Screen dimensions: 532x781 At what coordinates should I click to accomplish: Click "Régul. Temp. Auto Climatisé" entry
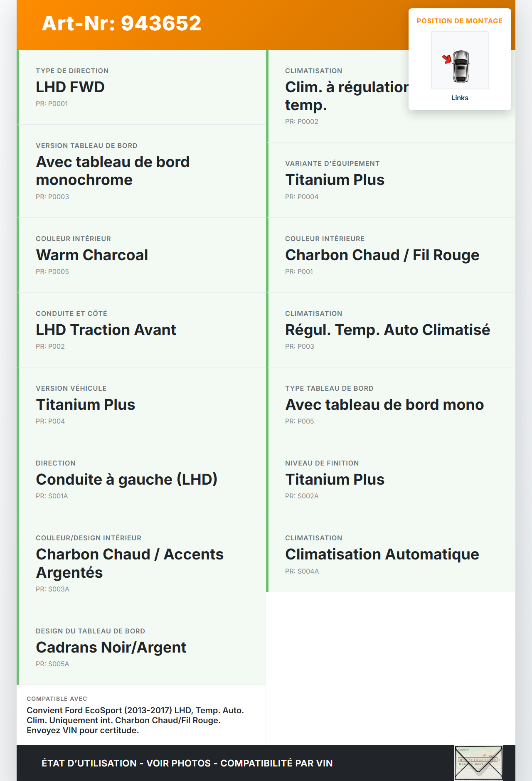coord(387,330)
